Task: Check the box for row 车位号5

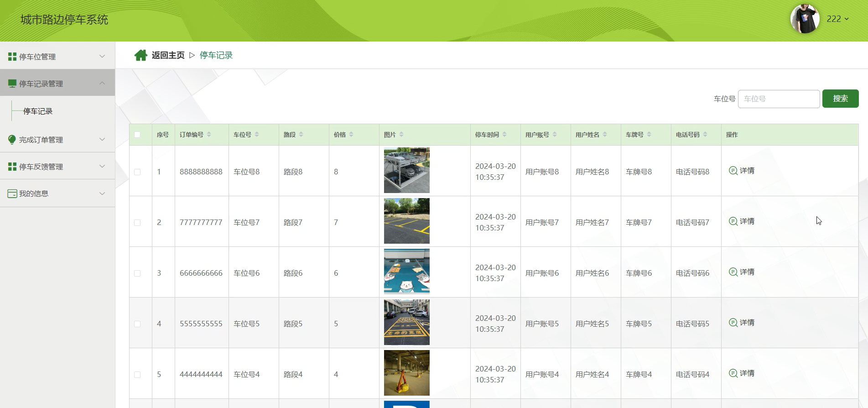Action: pyautogui.click(x=137, y=324)
